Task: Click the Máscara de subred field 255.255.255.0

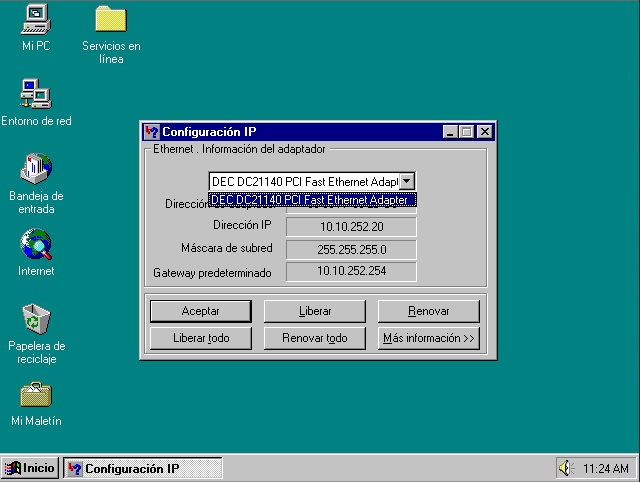Action: [x=351, y=249]
